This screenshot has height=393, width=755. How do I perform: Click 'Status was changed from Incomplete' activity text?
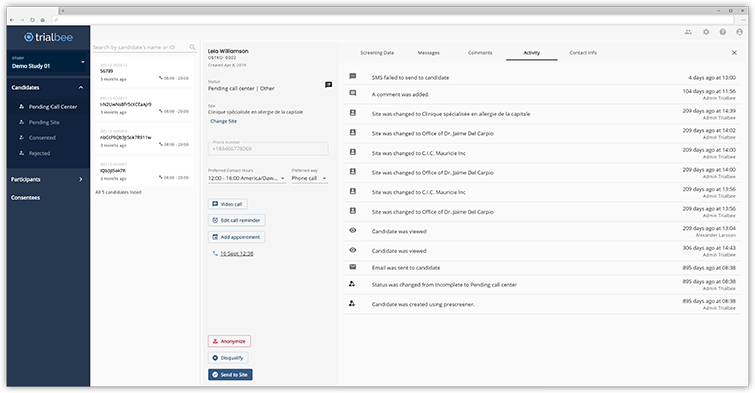coord(444,285)
